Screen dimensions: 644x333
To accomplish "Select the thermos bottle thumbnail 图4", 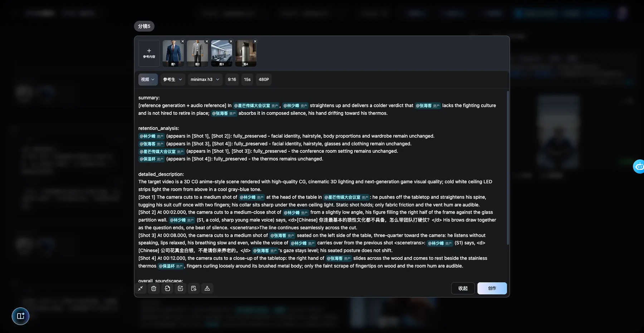I will pyautogui.click(x=246, y=53).
